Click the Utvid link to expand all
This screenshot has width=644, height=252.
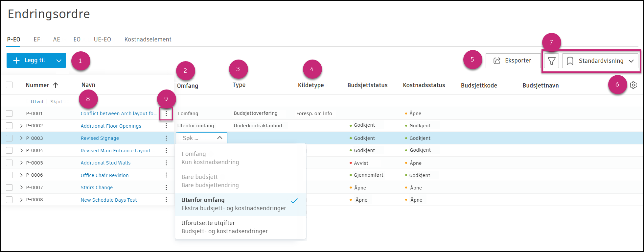point(37,102)
